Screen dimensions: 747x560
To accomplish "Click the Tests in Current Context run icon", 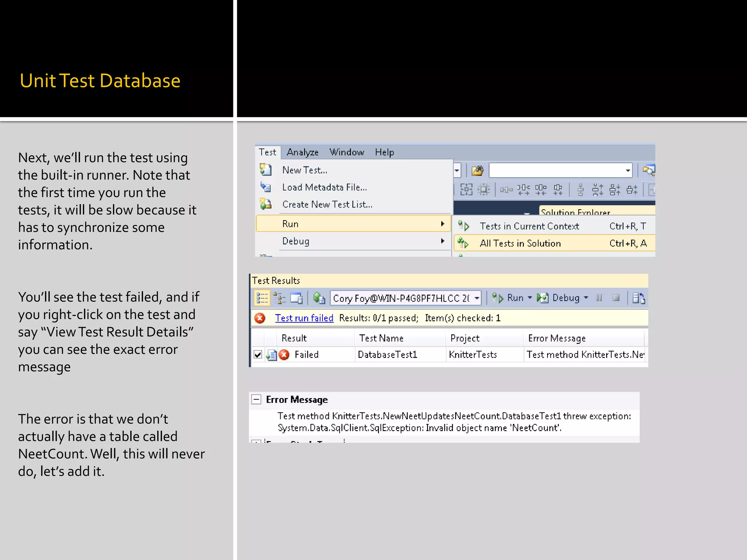I will coord(464,226).
